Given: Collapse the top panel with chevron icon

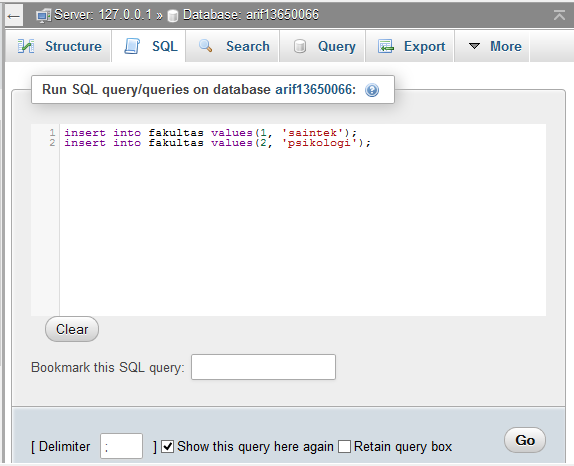Looking at the screenshot, I should pyautogui.click(x=559, y=15).
